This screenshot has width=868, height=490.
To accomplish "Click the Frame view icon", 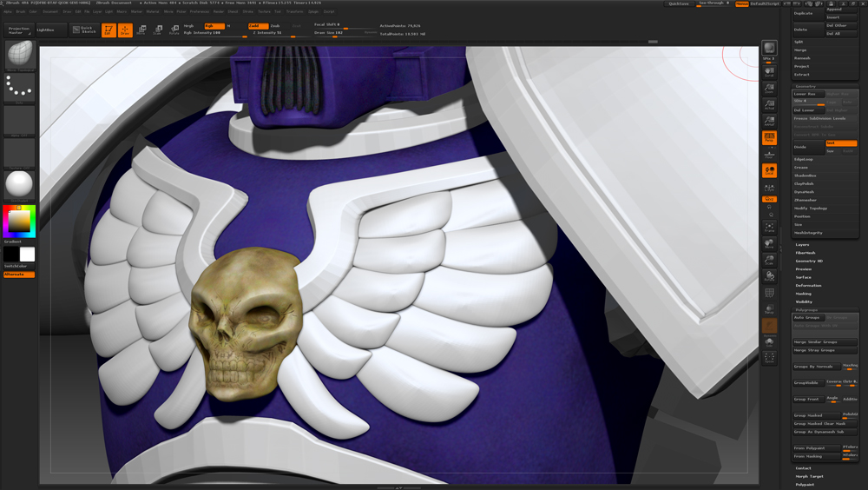I will pyautogui.click(x=769, y=228).
